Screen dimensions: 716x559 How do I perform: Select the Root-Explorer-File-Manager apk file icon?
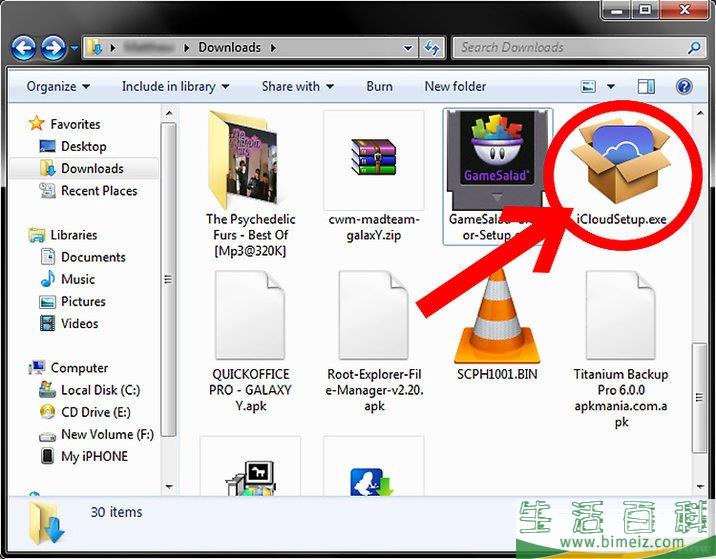click(374, 315)
